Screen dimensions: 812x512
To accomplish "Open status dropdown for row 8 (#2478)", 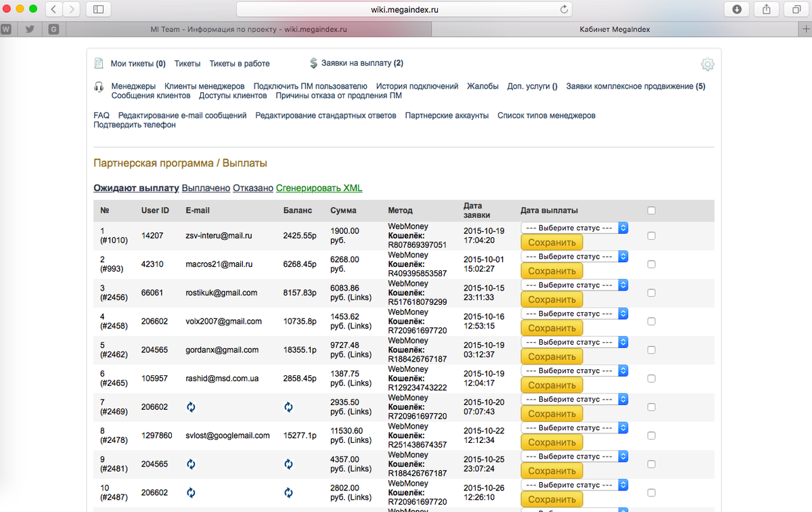I will coord(574,428).
